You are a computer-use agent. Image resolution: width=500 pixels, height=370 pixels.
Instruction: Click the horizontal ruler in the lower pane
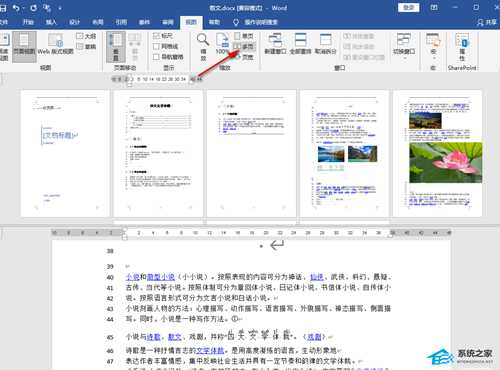point(251,232)
